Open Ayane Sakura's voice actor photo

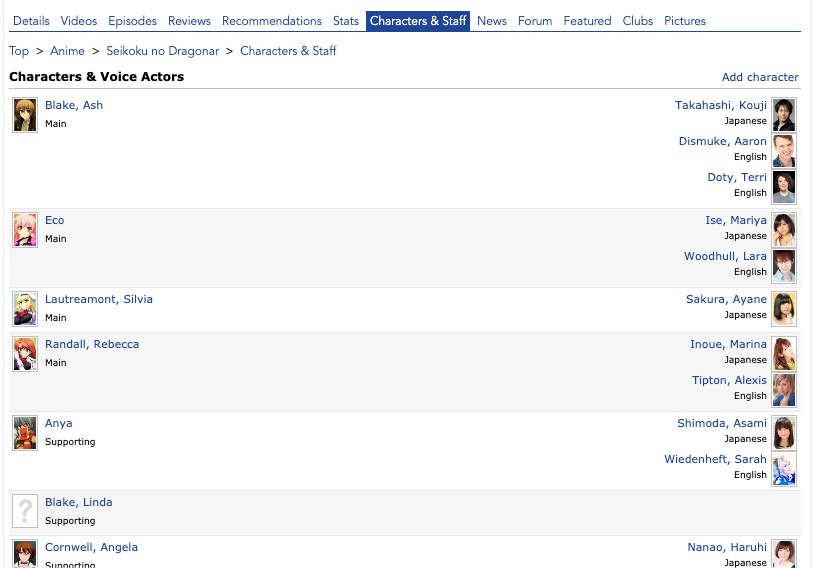coord(784,309)
